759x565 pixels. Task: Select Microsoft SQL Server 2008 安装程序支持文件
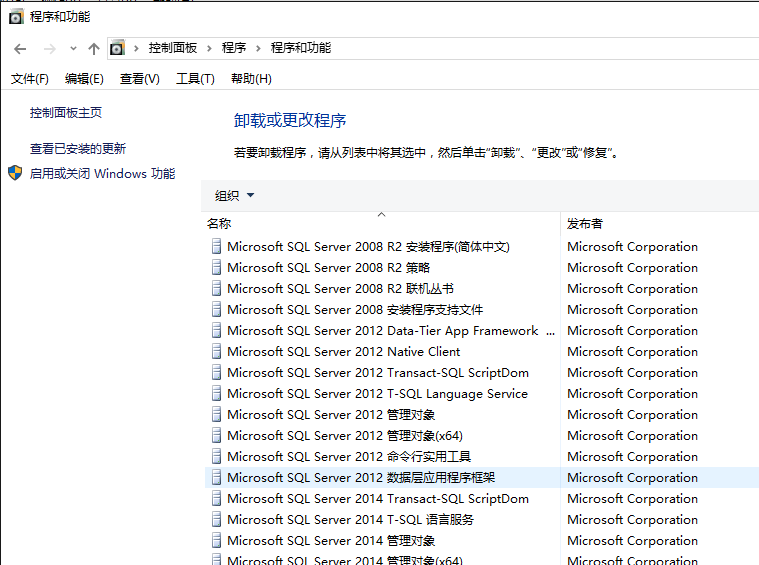tap(355, 309)
